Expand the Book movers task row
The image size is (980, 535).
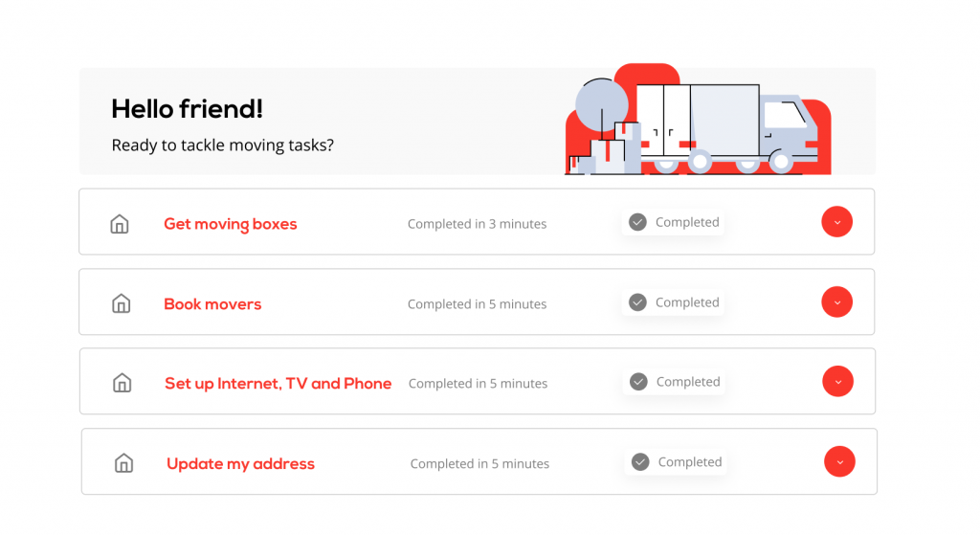point(836,302)
